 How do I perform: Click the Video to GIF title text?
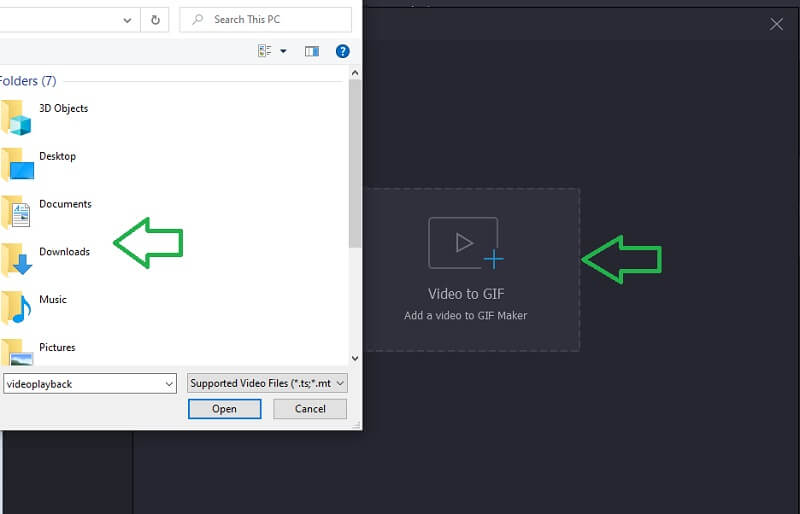coord(466,294)
